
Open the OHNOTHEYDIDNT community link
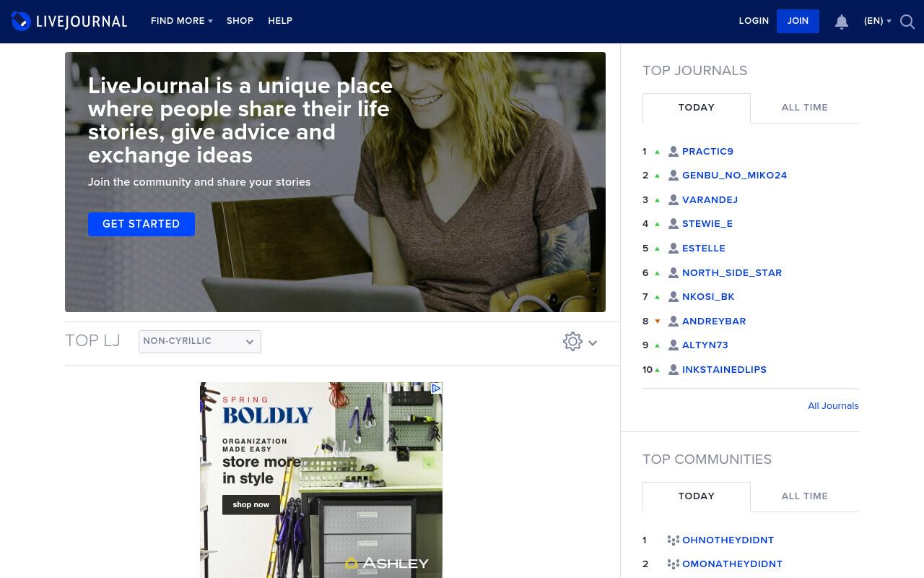point(728,540)
